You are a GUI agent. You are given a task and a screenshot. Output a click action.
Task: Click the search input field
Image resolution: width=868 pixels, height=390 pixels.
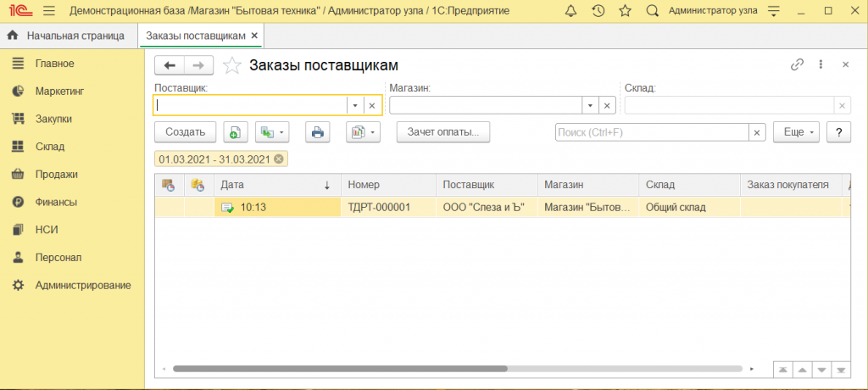pyautogui.click(x=651, y=132)
